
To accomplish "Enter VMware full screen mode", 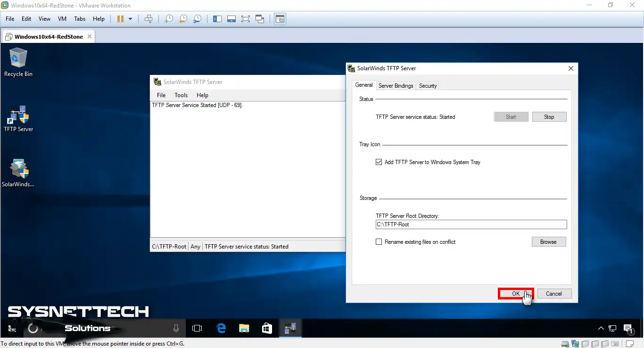I will (246, 19).
